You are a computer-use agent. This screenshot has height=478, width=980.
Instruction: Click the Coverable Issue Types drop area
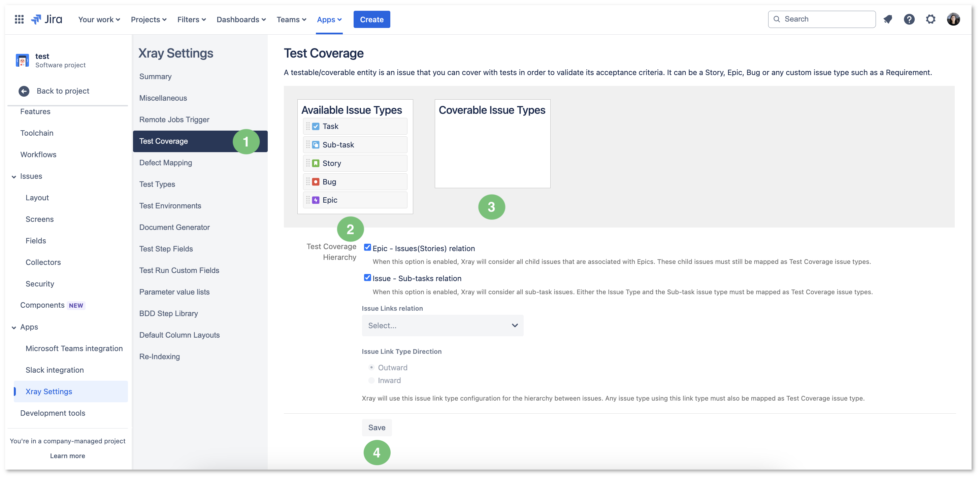coord(492,144)
